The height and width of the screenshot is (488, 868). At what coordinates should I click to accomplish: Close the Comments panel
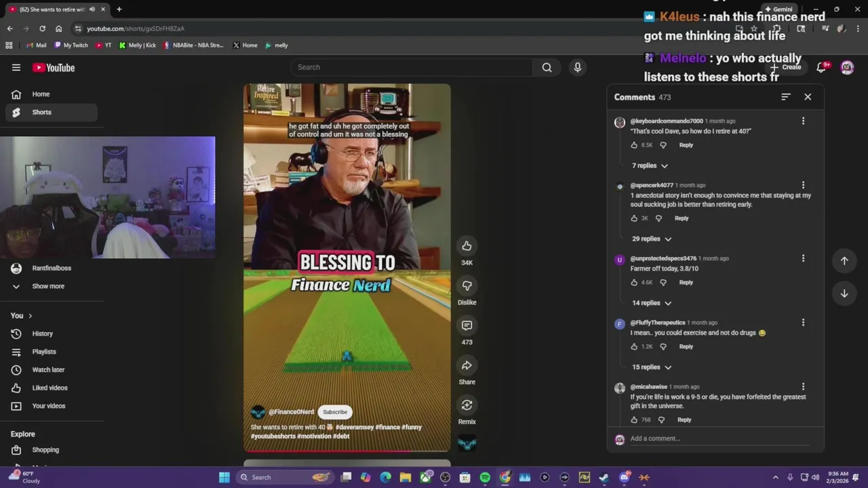(x=808, y=97)
